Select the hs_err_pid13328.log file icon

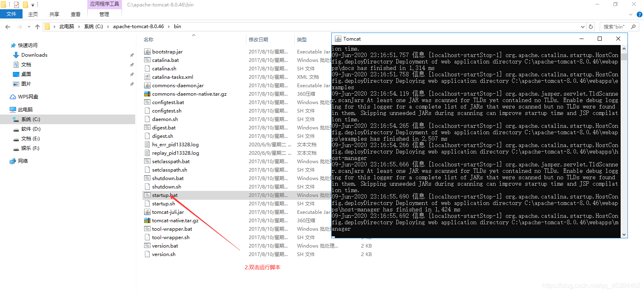pyautogui.click(x=147, y=144)
